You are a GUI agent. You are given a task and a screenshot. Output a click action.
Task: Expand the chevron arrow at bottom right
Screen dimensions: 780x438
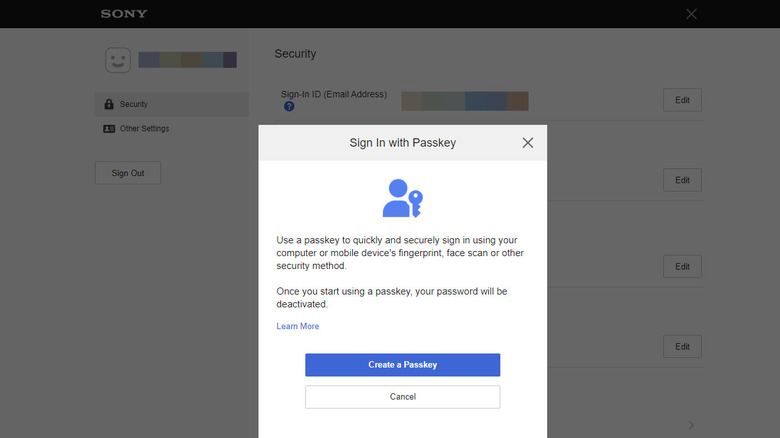pyautogui.click(x=691, y=425)
